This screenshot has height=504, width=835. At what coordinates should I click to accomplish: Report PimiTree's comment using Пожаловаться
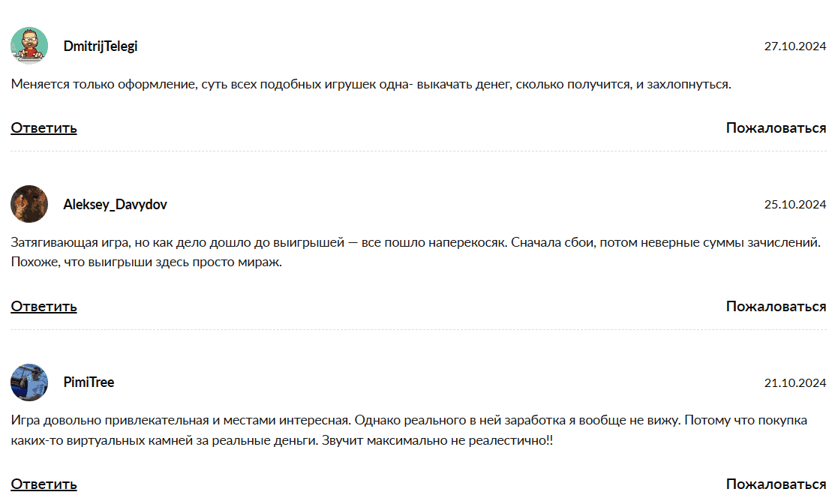click(776, 484)
